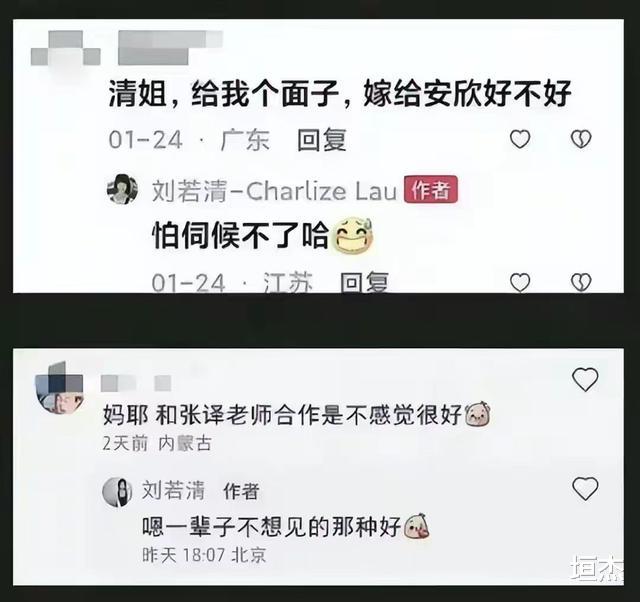640x602 pixels.
Task: Reply to the 江苏 author comment via 回复
Action: (x=364, y=282)
